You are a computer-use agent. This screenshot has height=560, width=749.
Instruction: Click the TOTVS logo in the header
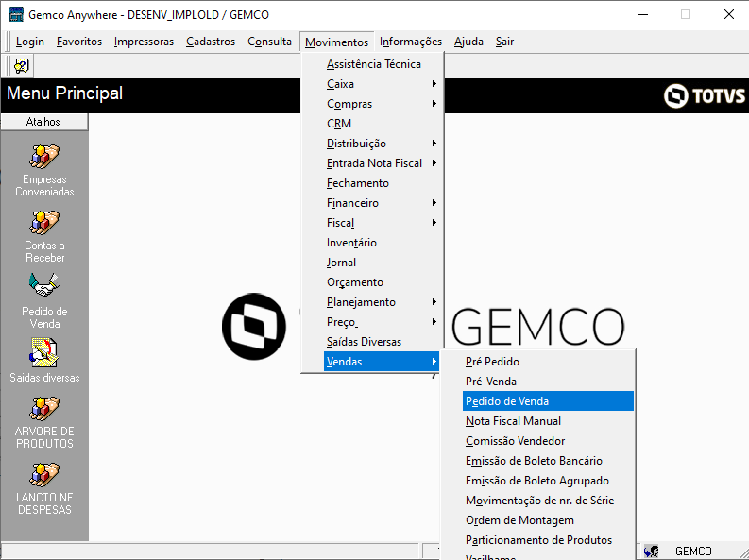[704, 95]
